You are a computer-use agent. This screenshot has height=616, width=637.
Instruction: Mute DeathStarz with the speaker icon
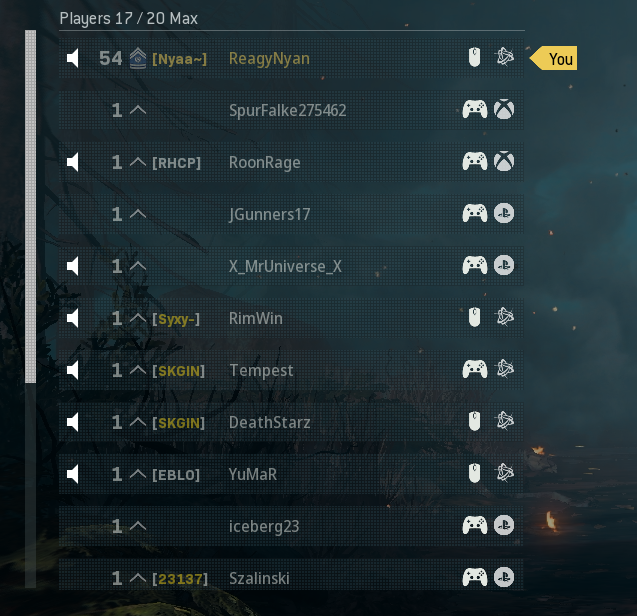(x=72, y=422)
